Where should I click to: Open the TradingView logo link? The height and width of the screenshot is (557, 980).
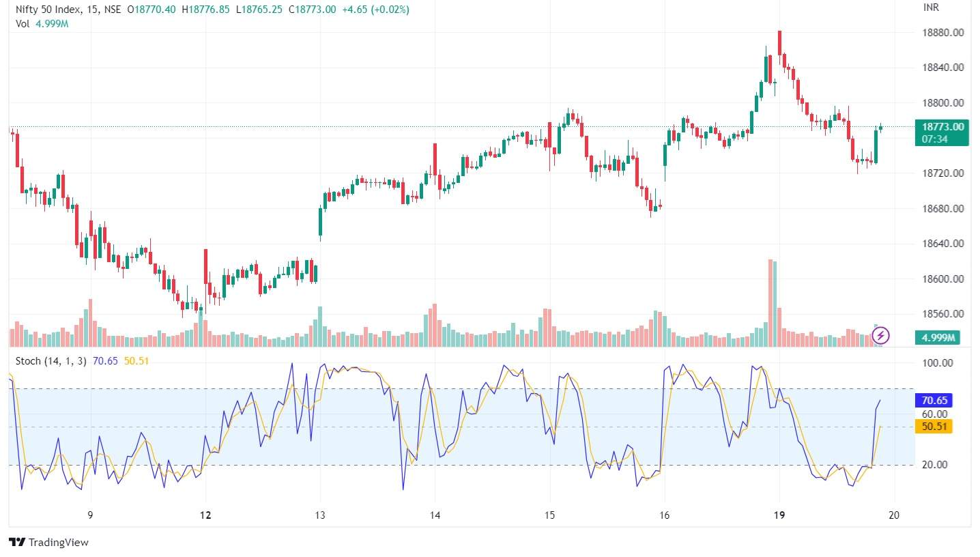point(49,542)
